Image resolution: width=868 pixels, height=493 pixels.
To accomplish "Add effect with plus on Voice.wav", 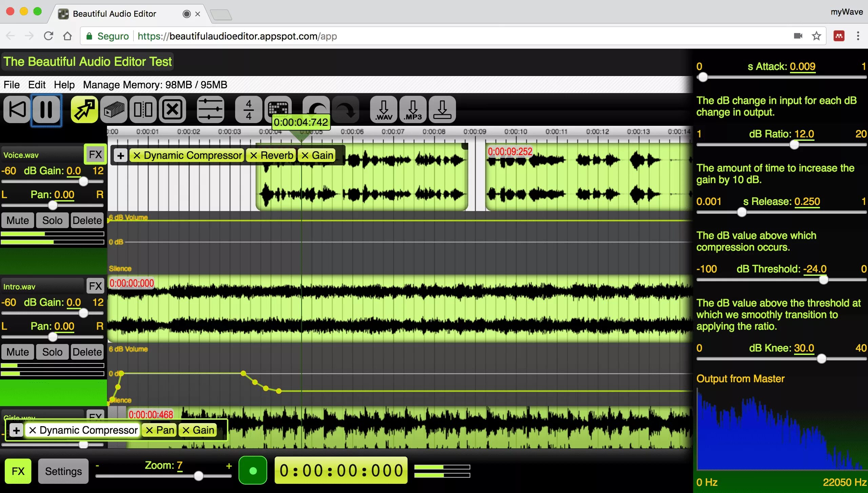I will pos(120,156).
